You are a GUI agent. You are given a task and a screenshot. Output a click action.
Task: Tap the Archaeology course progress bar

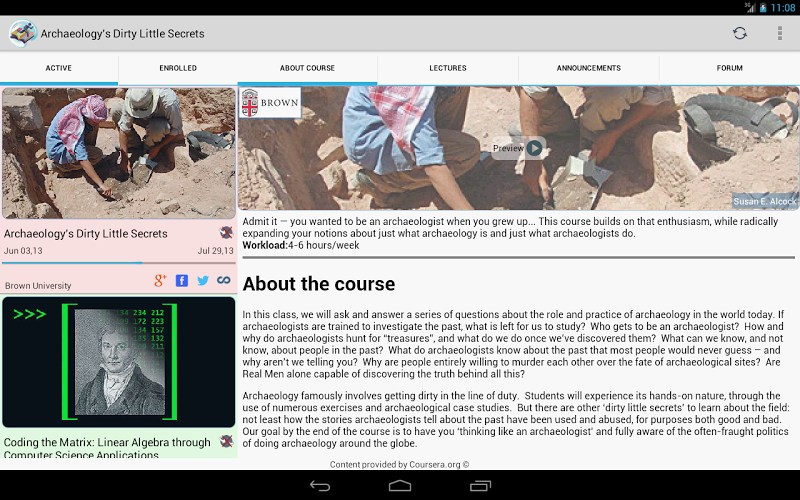coord(119,263)
